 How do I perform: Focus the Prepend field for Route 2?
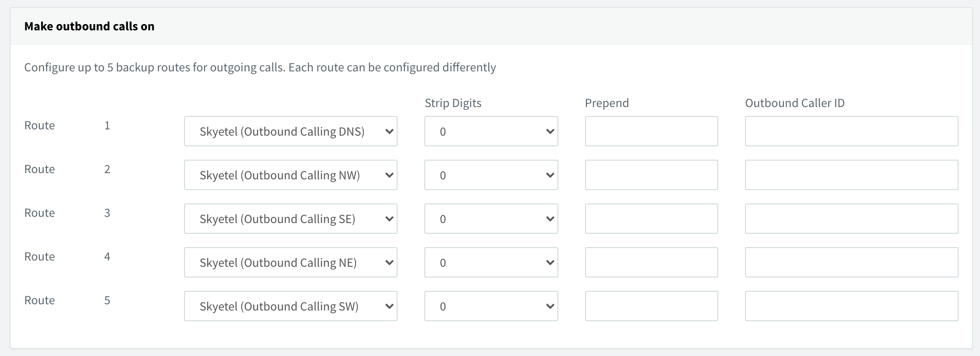652,175
